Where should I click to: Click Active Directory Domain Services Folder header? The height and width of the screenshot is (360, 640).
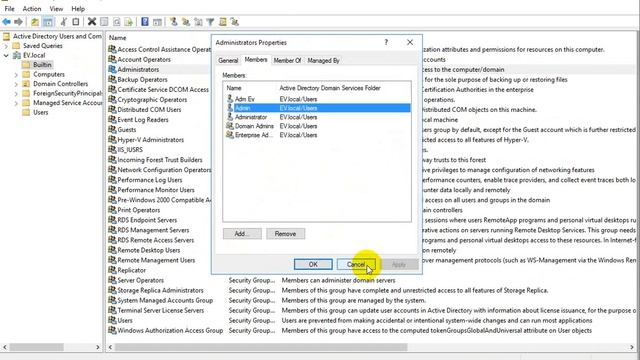tap(330, 88)
